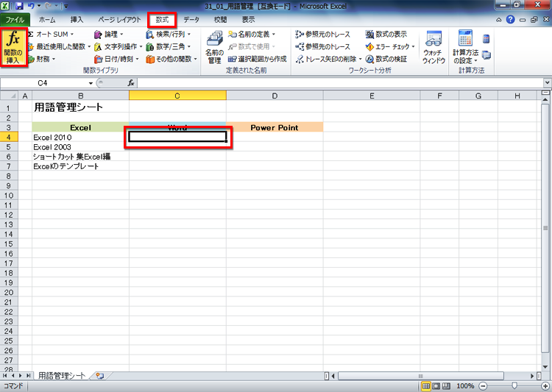Switch to the 挿入 tab

(x=77, y=20)
